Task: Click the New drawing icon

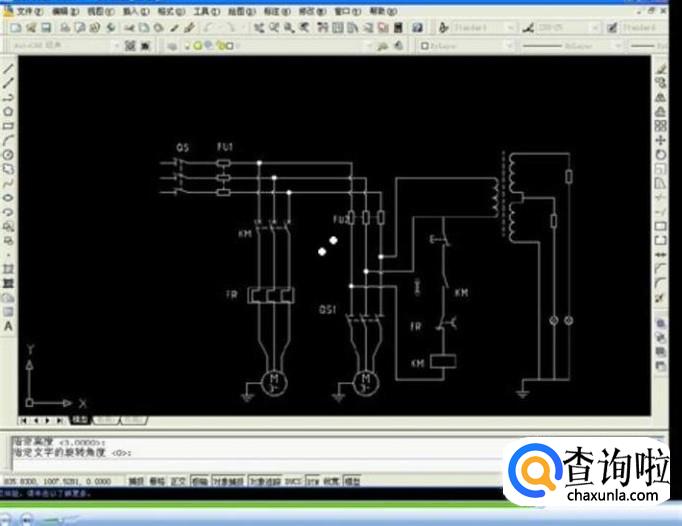Action: click(x=16, y=28)
